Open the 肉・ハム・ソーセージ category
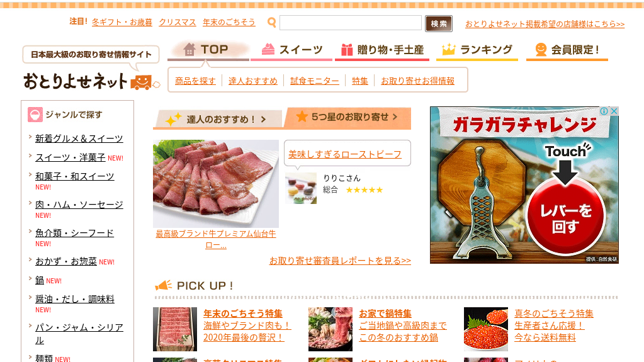Viewport: 644px width, 362px height. [x=79, y=205]
